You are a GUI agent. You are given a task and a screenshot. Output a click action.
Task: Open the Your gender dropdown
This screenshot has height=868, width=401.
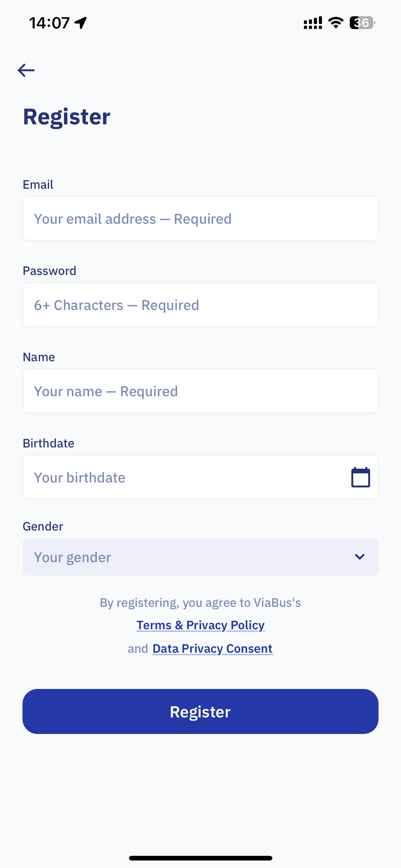tap(200, 557)
